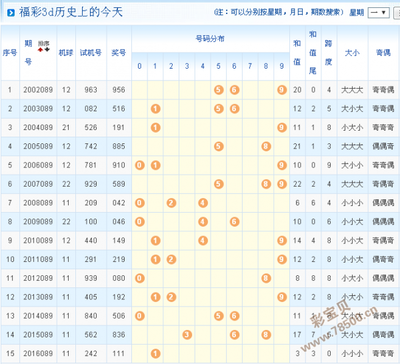The width and height of the screenshot is (400, 364).
Task: Click winning number 149 in row 2010089
Action: click(119, 241)
